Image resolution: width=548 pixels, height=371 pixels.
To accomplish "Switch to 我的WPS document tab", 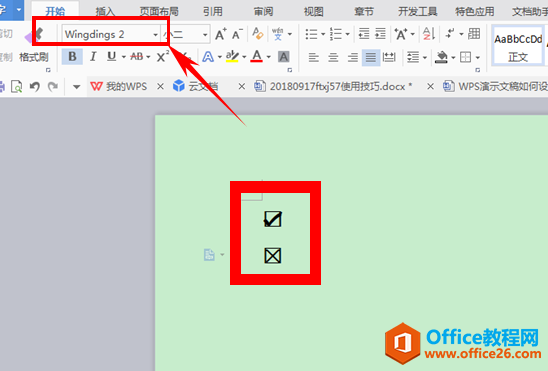I will [x=119, y=86].
